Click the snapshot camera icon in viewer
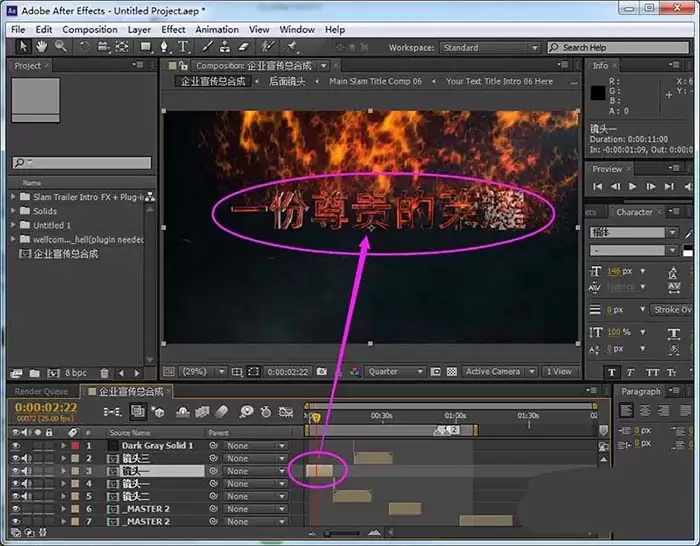 tap(321, 371)
